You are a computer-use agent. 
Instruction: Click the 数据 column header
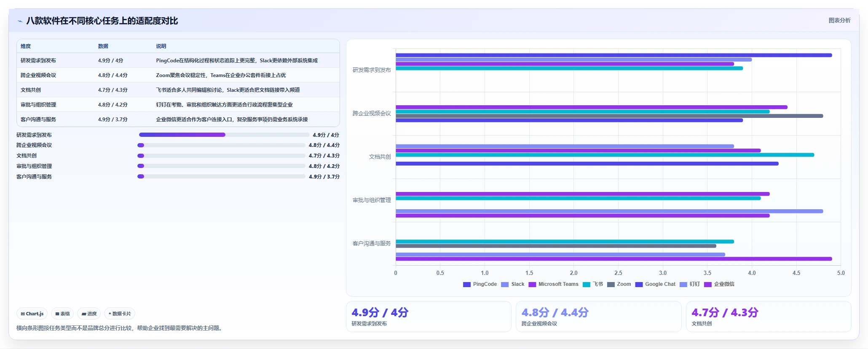click(103, 46)
